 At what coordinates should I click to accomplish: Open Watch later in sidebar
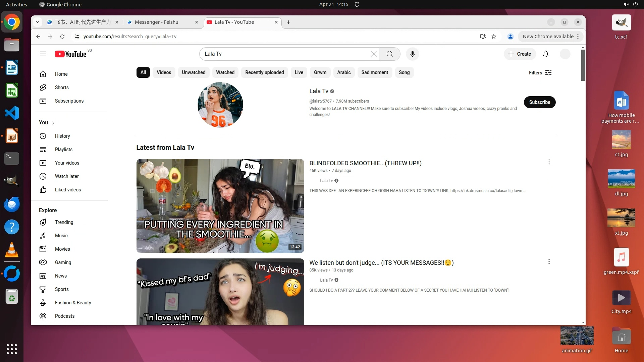(x=67, y=176)
